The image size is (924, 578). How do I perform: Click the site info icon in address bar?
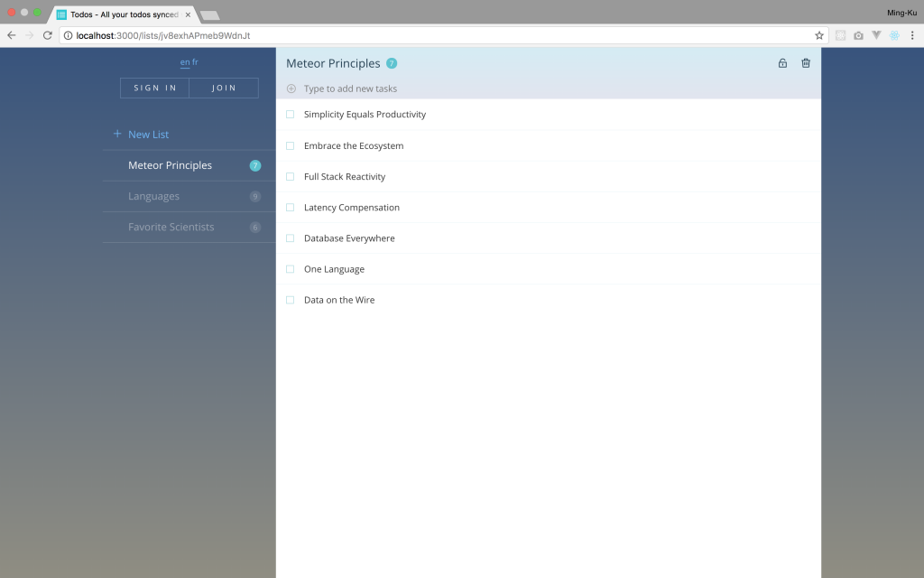[68, 35]
